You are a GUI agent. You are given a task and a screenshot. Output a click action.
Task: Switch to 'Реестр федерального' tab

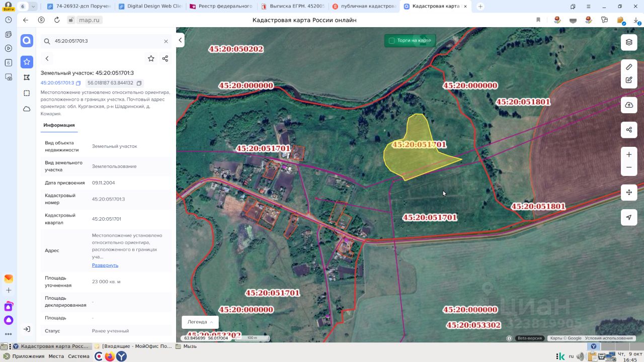pos(222,7)
